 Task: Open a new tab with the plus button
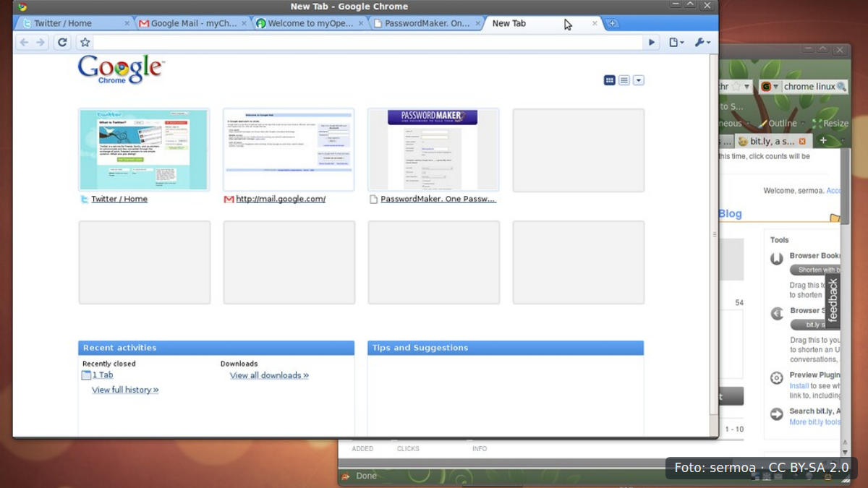click(x=612, y=23)
